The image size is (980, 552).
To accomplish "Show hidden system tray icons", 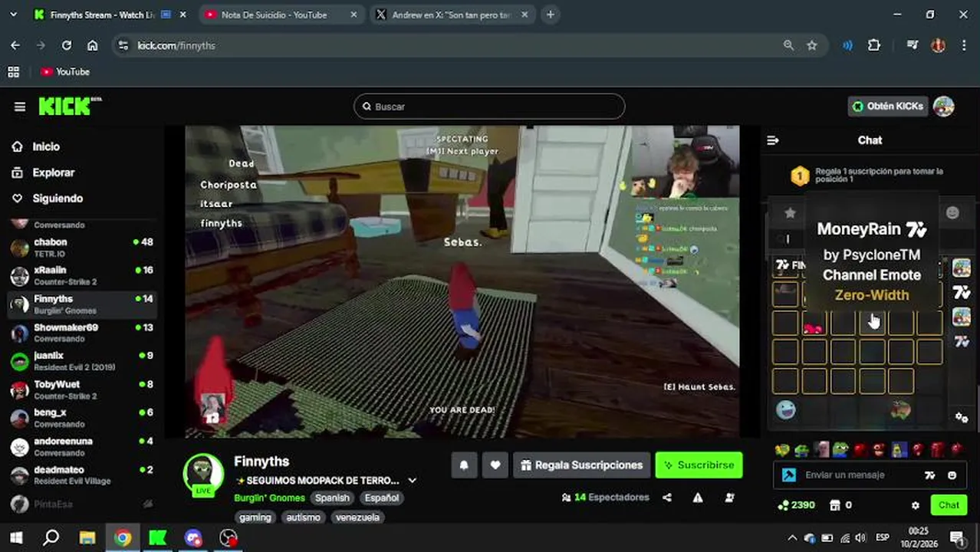I will [x=792, y=537].
